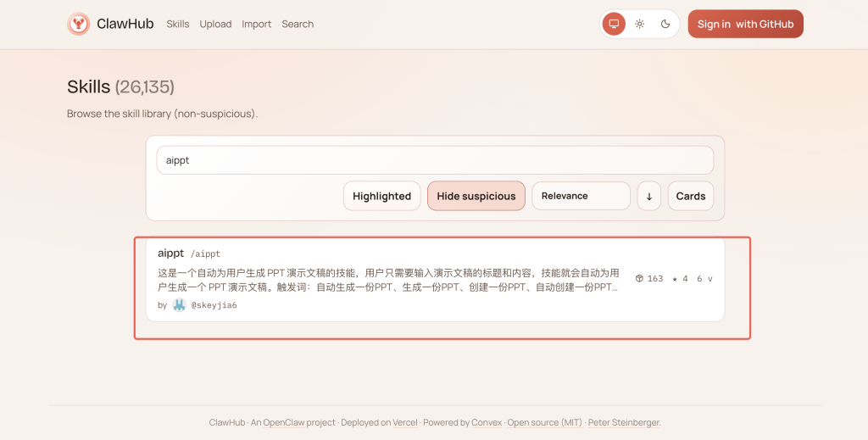868x440 pixels.
Task: Click Sign in with GitHub
Action: pyautogui.click(x=745, y=24)
